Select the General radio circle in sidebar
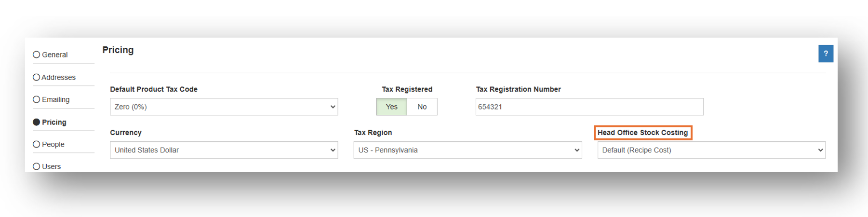The width and height of the screenshot is (868, 217). tap(36, 54)
